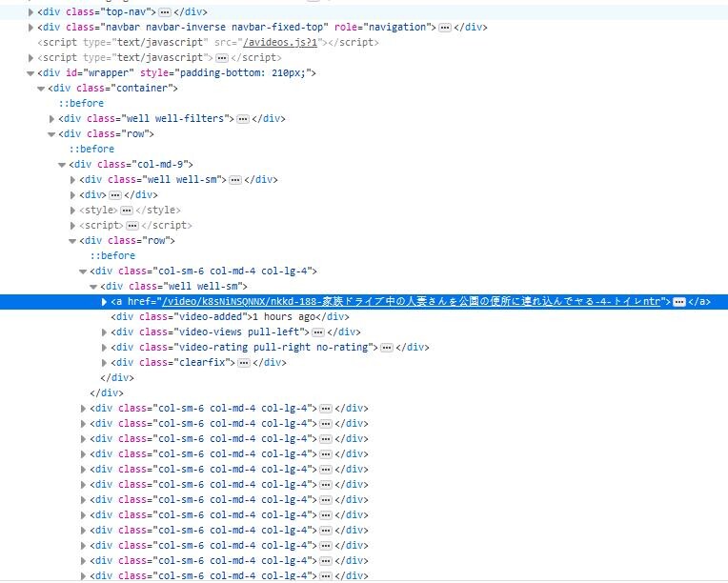Expand the highlighted anchor element arrow

point(105,301)
